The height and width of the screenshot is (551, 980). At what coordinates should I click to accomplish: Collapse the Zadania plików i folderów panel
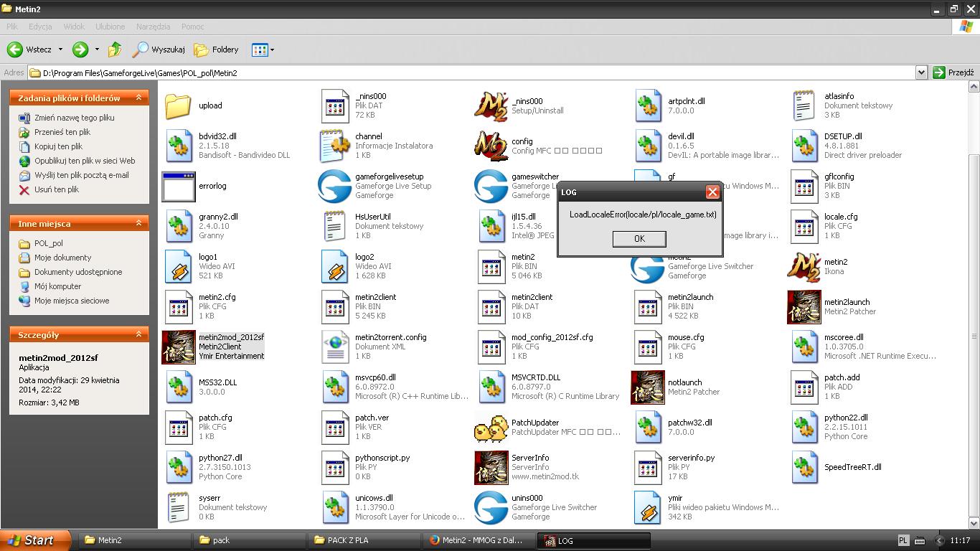(x=139, y=98)
